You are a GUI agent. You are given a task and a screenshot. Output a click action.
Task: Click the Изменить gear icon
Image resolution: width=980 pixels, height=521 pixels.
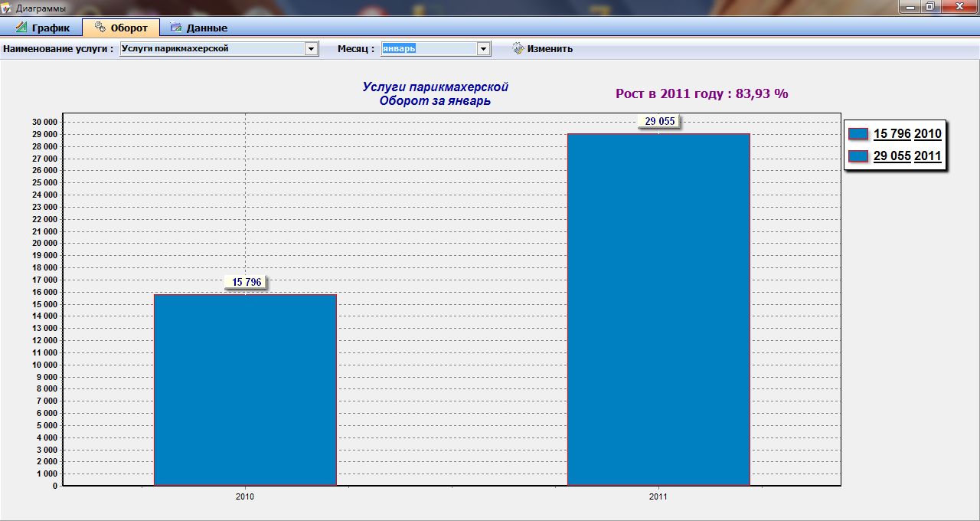point(518,48)
